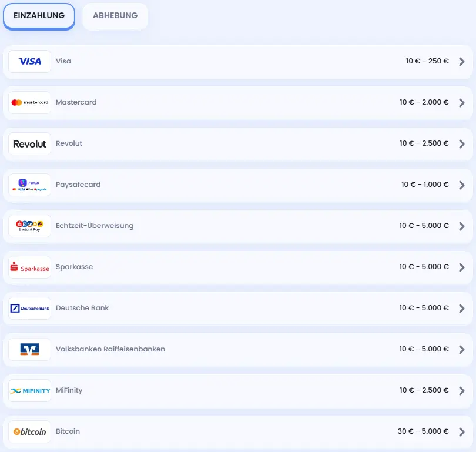Choose the Instant Pay logo
The image size is (476, 452).
coord(29,226)
